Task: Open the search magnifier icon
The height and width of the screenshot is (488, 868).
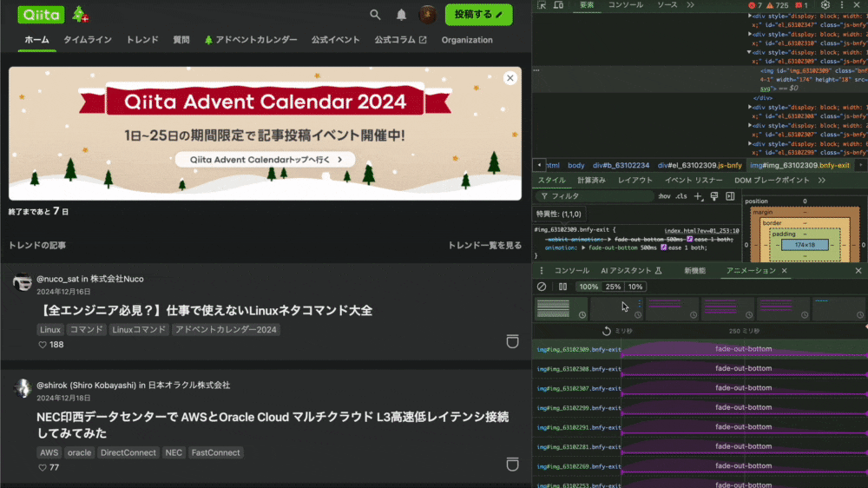Action: (375, 15)
